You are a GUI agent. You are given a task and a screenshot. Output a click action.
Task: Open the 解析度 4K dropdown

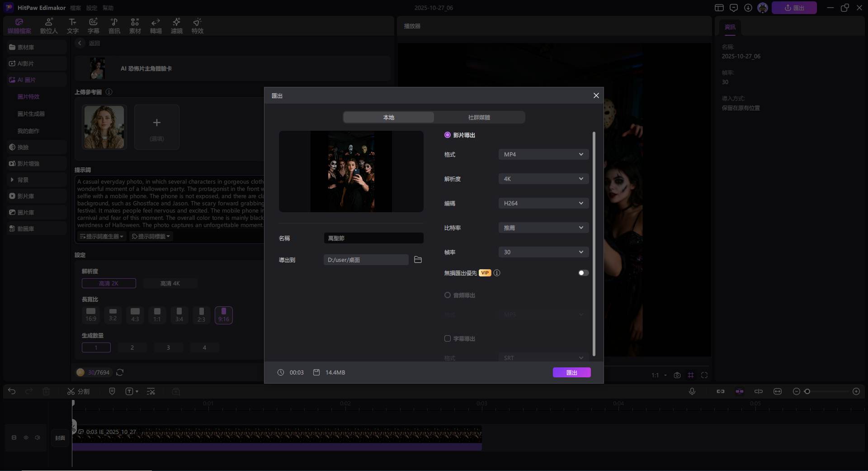pos(543,179)
